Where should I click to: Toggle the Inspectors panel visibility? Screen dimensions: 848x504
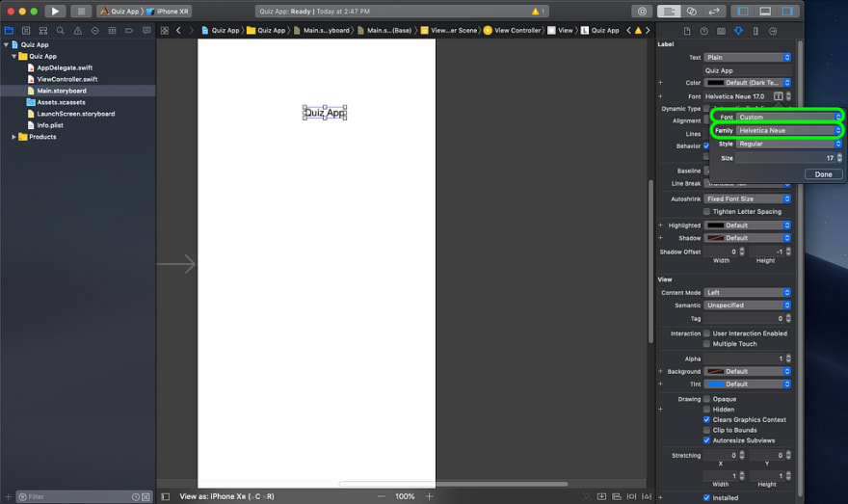click(x=787, y=11)
